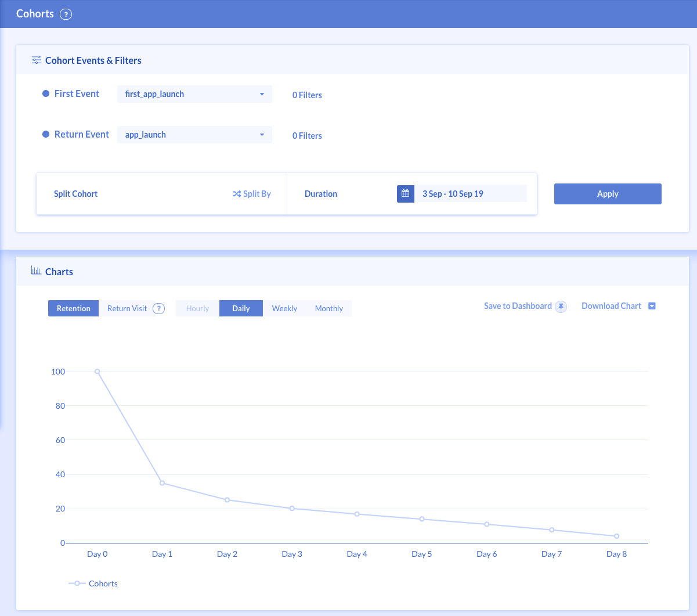Image resolution: width=697 pixels, height=616 pixels.
Task: Switch to the Weekly tab
Action: (x=284, y=308)
